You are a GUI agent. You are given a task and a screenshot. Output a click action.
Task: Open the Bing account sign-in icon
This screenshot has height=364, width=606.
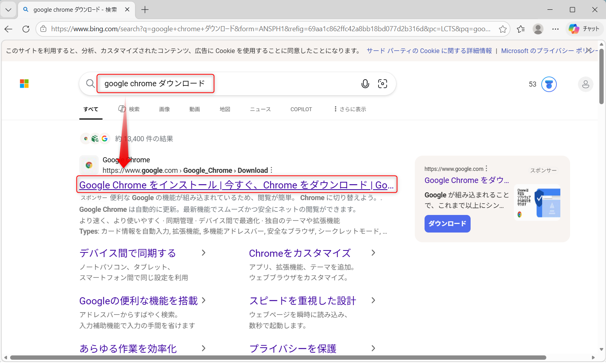[x=585, y=84]
